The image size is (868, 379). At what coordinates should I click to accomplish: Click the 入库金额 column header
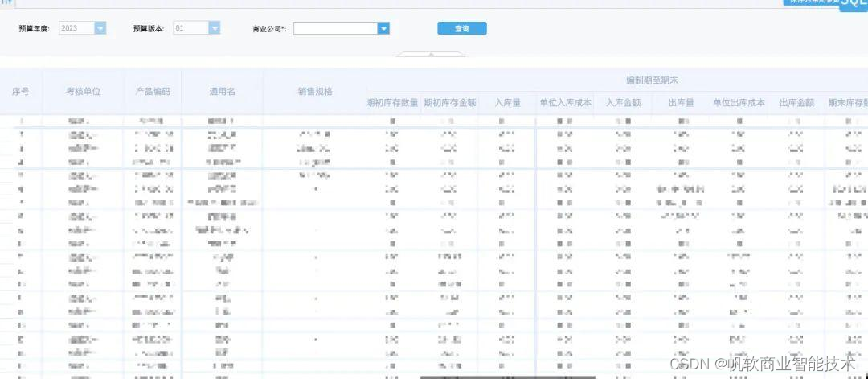[x=623, y=103]
